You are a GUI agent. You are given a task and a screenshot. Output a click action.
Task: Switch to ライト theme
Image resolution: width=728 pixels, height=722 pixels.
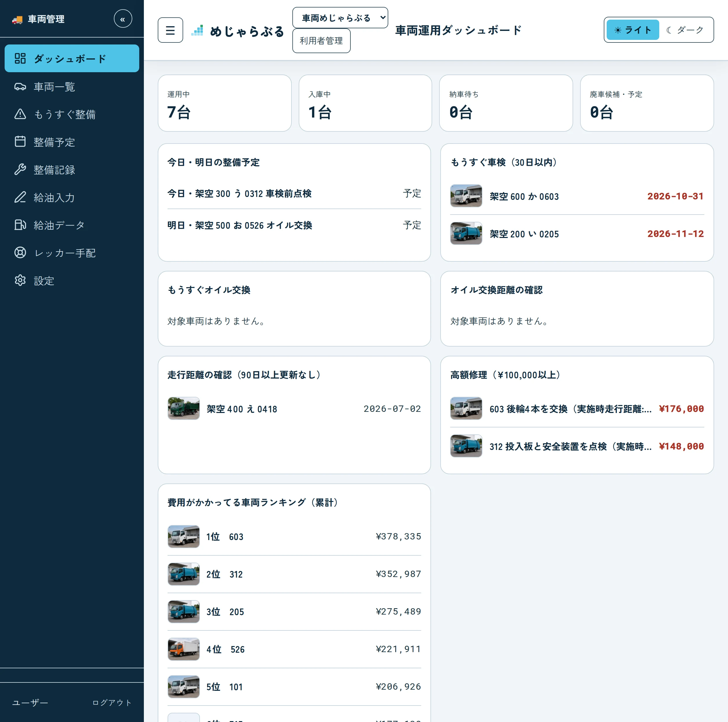click(x=633, y=30)
